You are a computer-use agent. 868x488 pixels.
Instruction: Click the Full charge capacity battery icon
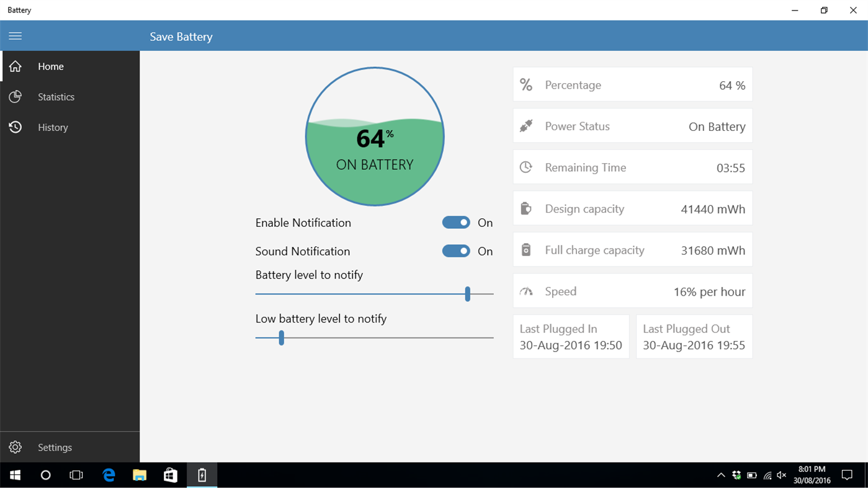tap(526, 249)
